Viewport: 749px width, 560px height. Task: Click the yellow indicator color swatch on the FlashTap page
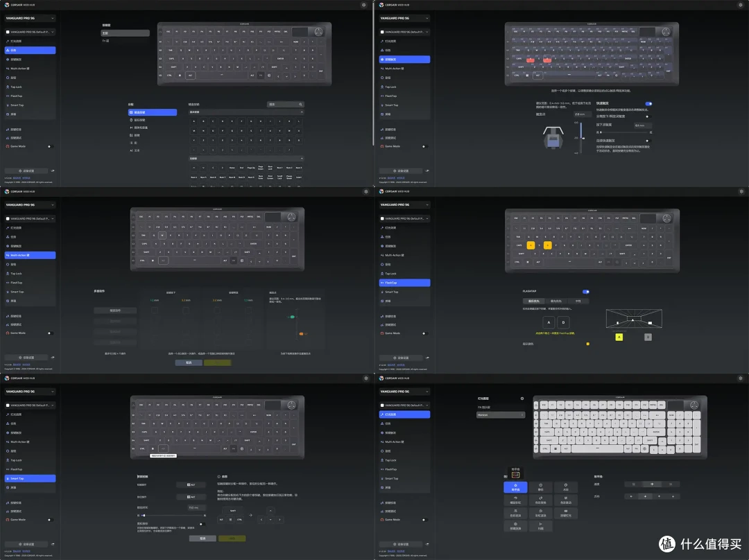pyautogui.click(x=587, y=344)
